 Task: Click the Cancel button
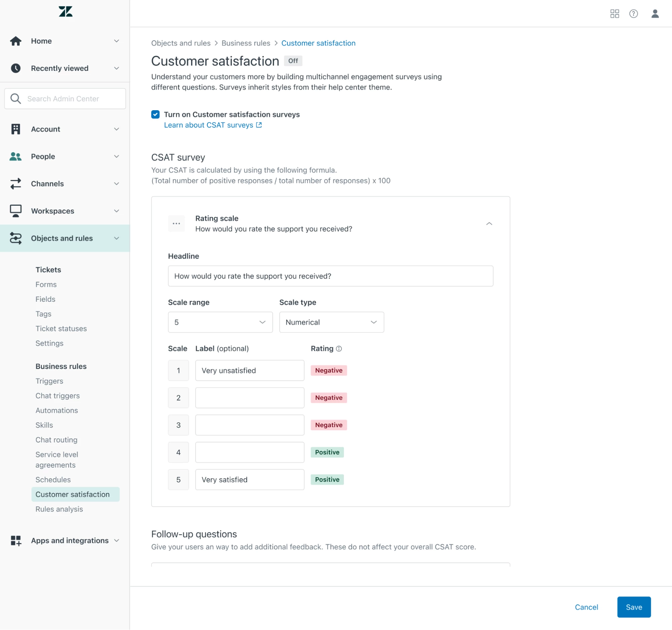[586, 607]
